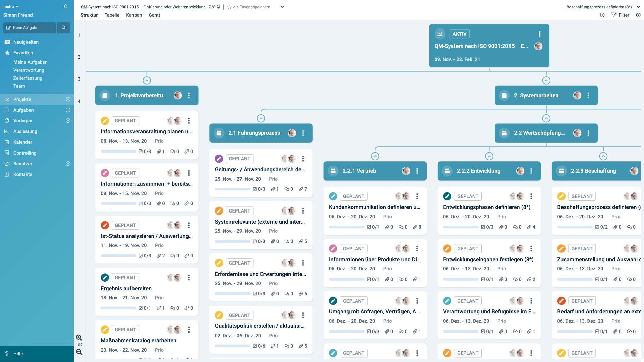Screen dimensions: 644x362
Task: Click progress bar of Informationsveranstaltung task
Action: click(118, 152)
